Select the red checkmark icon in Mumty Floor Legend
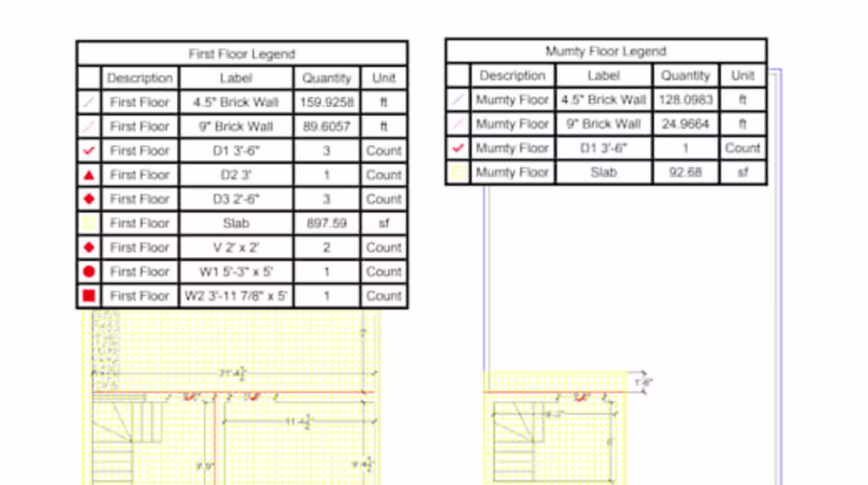This screenshot has height=485, width=868. (x=458, y=148)
